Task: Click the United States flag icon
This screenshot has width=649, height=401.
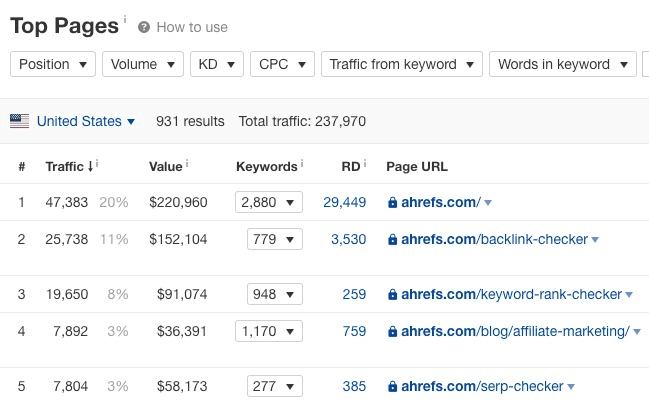Action: [19, 121]
